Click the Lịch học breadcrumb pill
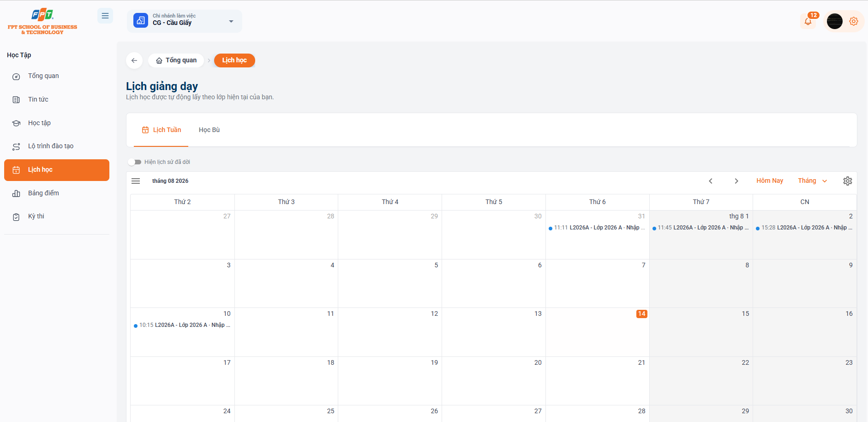Screen dimensions: 868x422 coord(234,60)
